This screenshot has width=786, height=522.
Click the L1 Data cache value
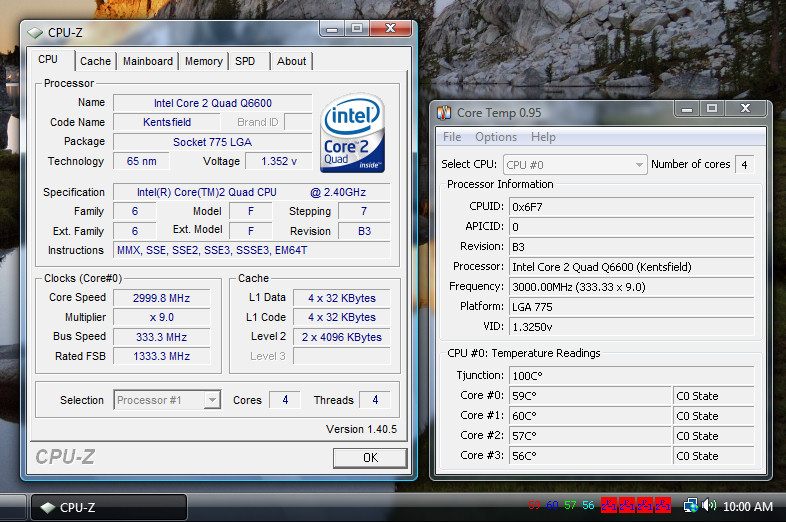[342, 298]
